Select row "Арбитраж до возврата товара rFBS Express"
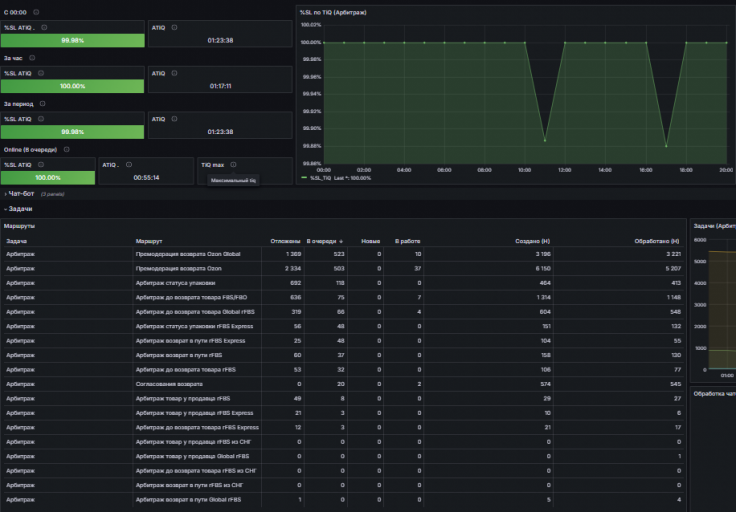736x512 pixels. pos(343,428)
